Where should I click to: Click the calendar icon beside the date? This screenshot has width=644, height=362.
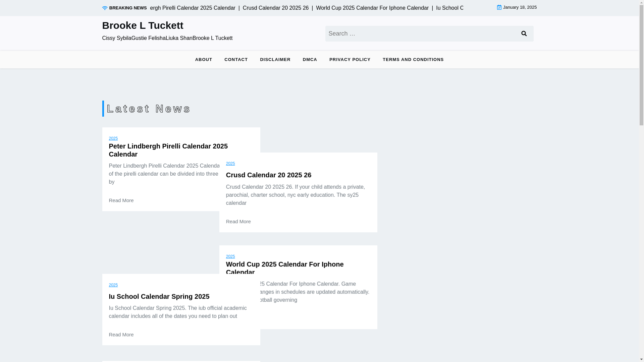[499, 7]
